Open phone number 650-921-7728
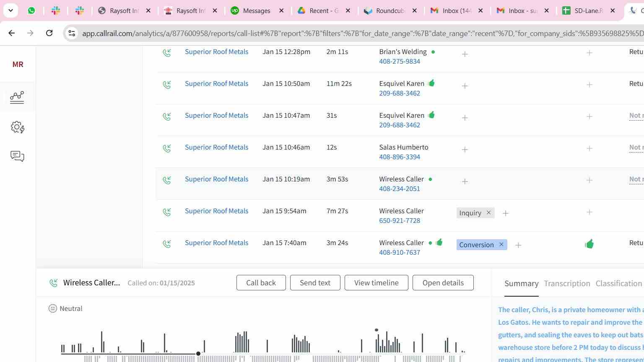 400,221
